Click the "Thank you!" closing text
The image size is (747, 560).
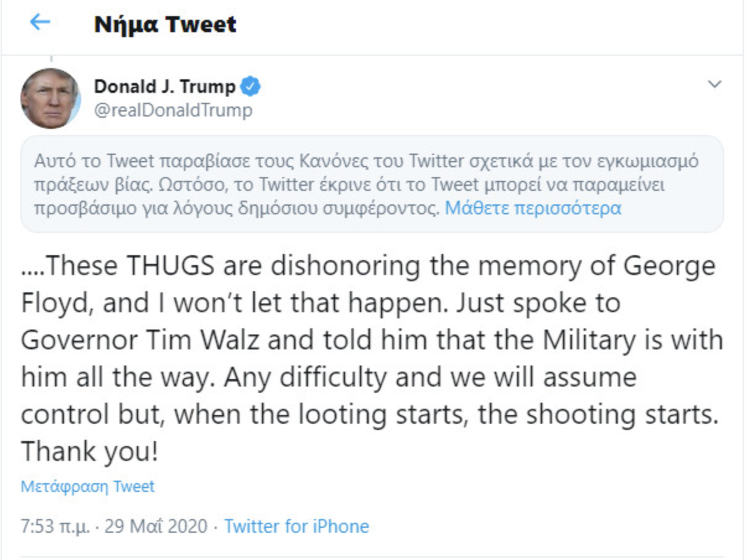coord(90,452)
